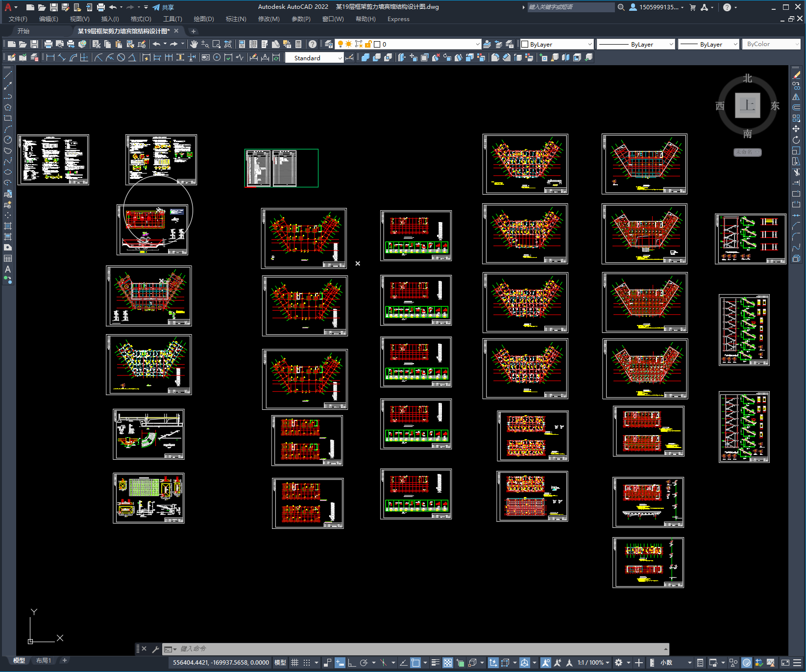Toggle dynamic input in status bar
Viewport: 806px width, 672px height.
340,663
